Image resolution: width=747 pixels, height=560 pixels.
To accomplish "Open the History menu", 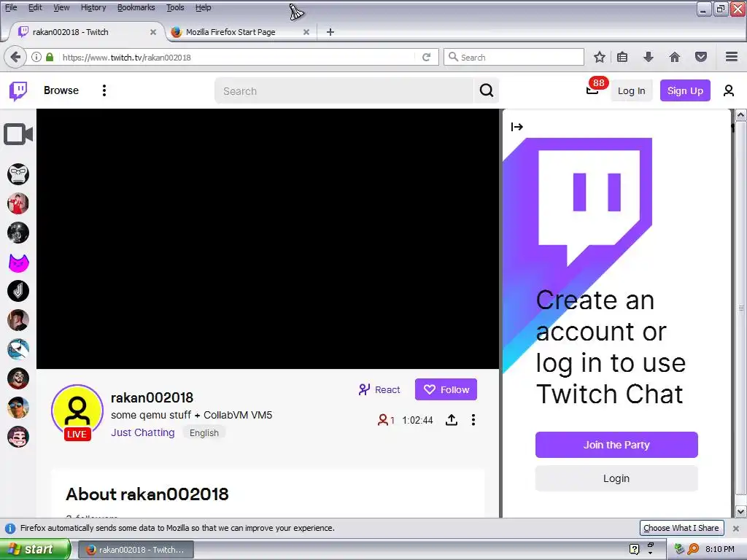I will point(93,7).
